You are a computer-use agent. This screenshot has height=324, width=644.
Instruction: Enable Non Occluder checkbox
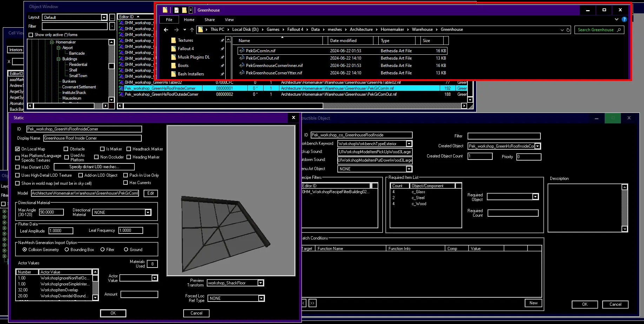(97, 157)
